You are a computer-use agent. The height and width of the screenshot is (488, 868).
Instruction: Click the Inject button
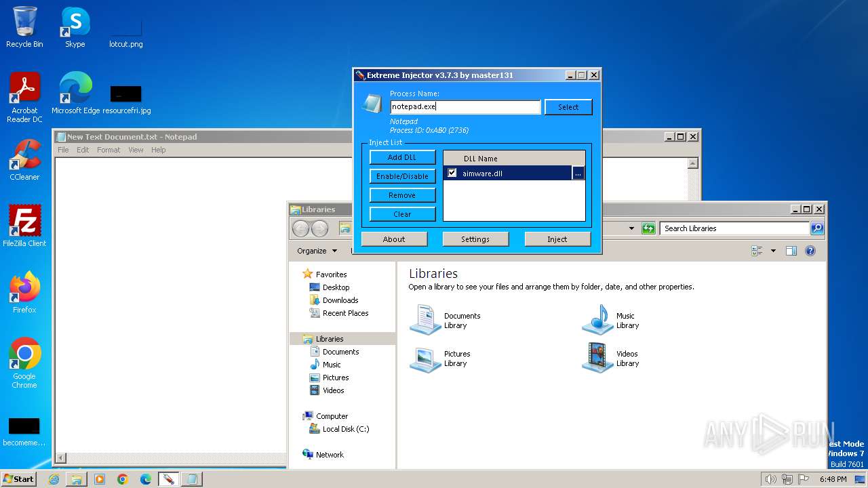(557, 239)
